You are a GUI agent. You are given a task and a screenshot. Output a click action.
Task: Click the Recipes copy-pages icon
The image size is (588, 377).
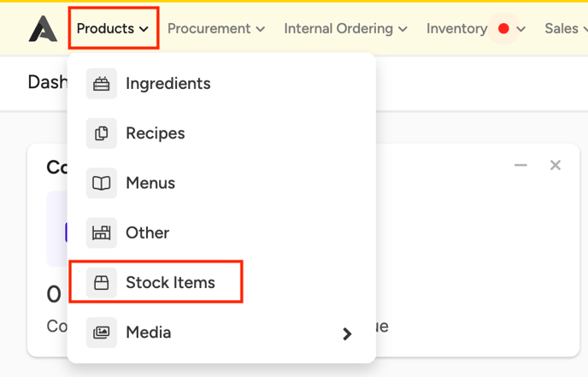pyautogui.click(x=101, y=133)
